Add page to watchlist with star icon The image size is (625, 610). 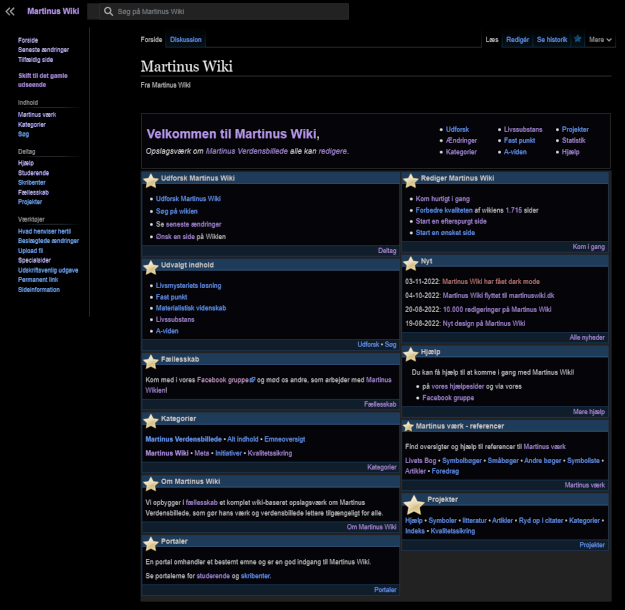coord(578,39)
